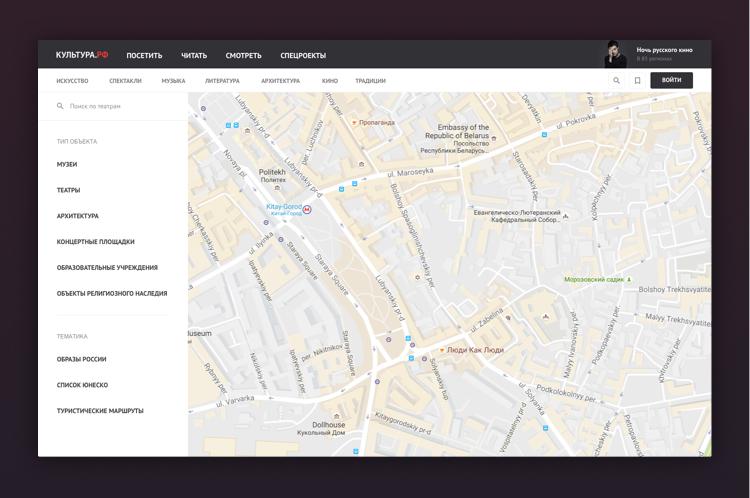Image resolution: width=750 pixels, height=498 pixels.
Task: Open the СПЕЦПРОЕКТЫ top menu item
Action: click(303, 56)
